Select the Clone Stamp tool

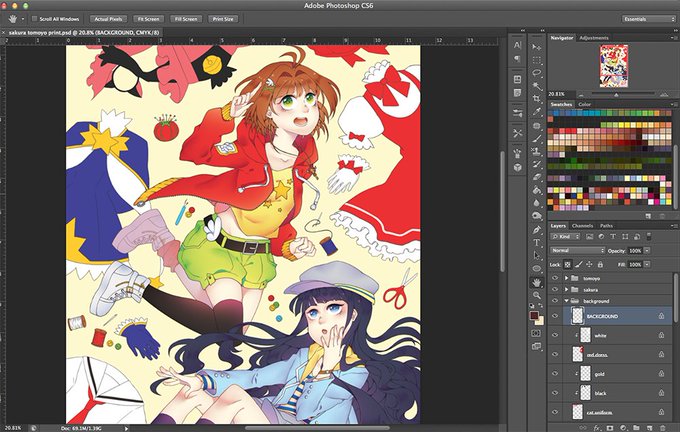coord(537,152)
